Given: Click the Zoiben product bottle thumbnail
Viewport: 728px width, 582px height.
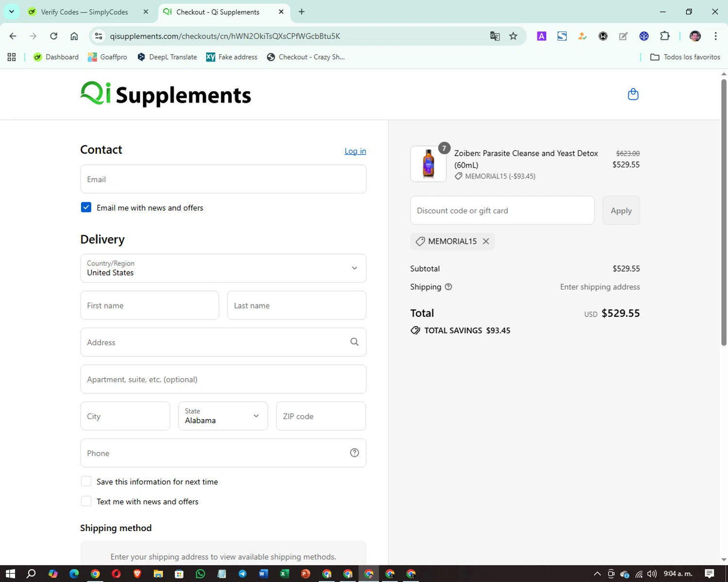Looking at the screenshot, I should 428,164.
